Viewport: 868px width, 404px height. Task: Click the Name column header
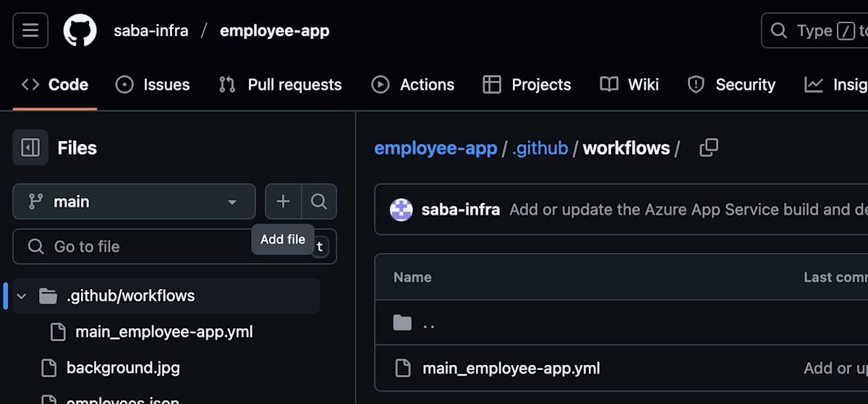(x=412, y=277)
